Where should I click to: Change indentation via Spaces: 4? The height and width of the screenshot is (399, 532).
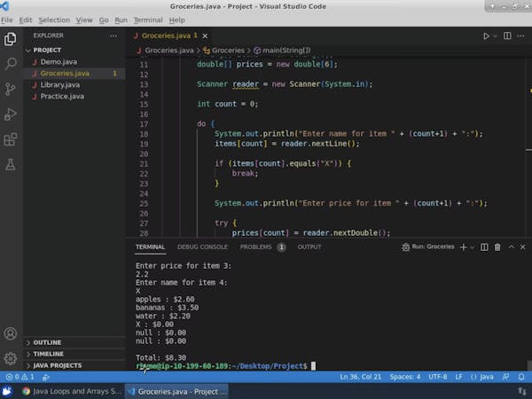pyautogui.click(x=405, y=377)
